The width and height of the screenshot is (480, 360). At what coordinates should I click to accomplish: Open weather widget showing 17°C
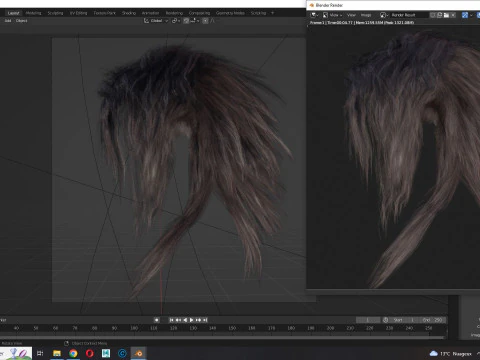(451, 354)
